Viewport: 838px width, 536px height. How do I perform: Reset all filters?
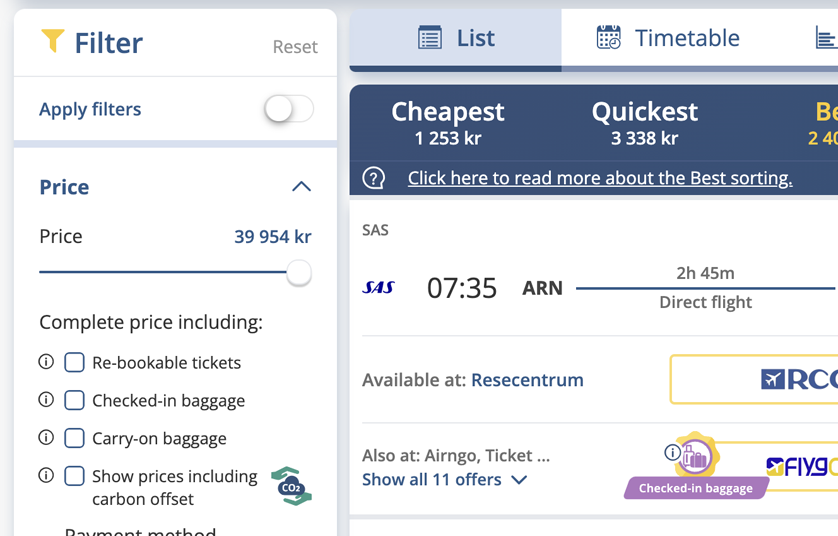295,47
